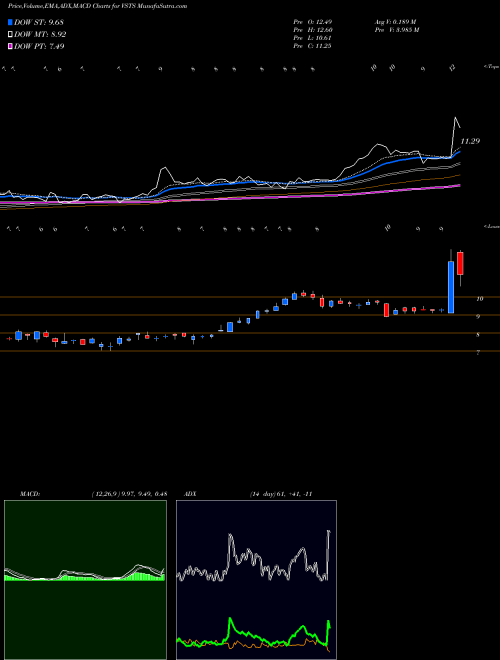Click the '<Tops' label

click(491, 67)
